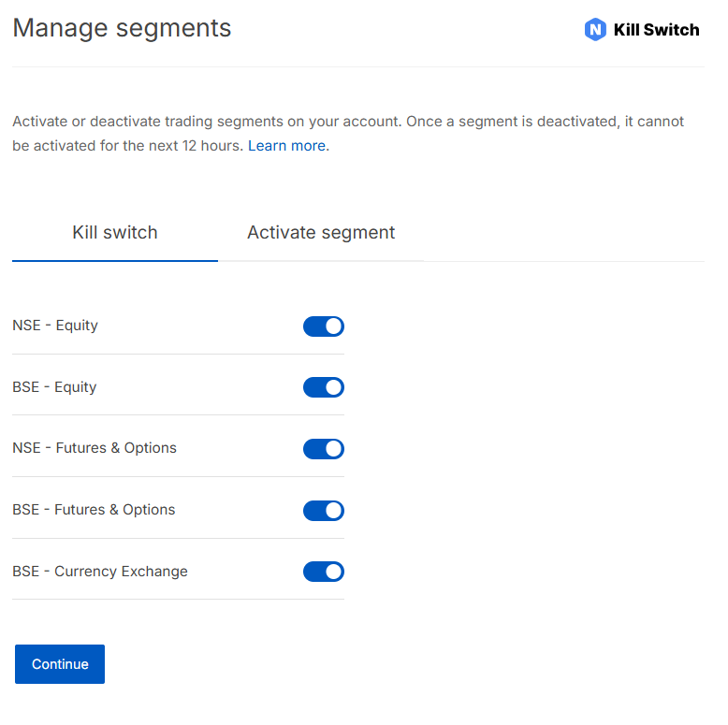Click the BSE - Currency Exchange label
This screenshot has height=725, width=728.
100,572
